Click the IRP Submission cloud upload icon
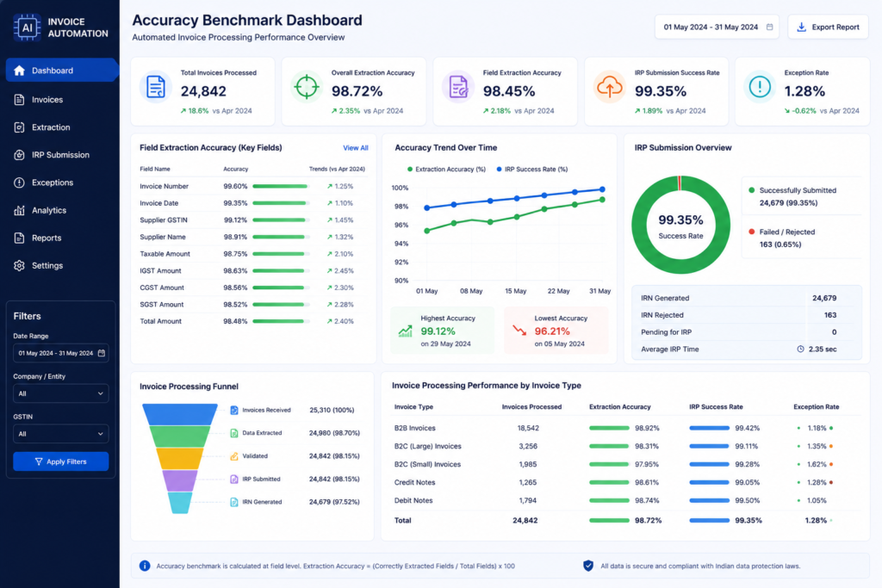882x588 pixels. tap(609, 87)
